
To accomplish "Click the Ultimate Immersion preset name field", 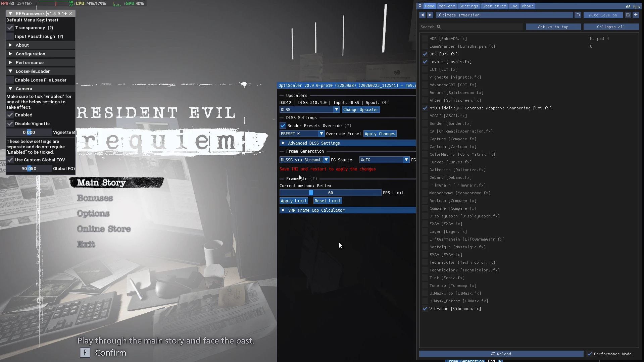I will click(x=504, y=15).
